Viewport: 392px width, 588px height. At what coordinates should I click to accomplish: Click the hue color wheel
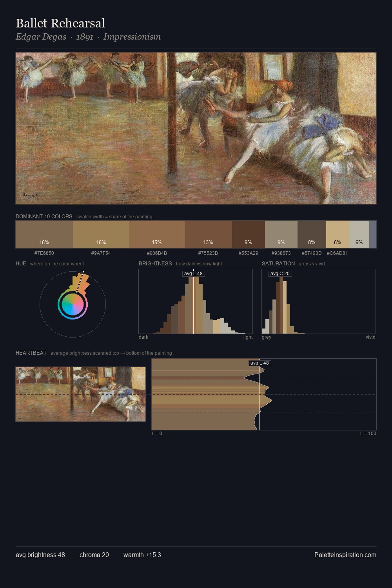[x=73, y=304]
